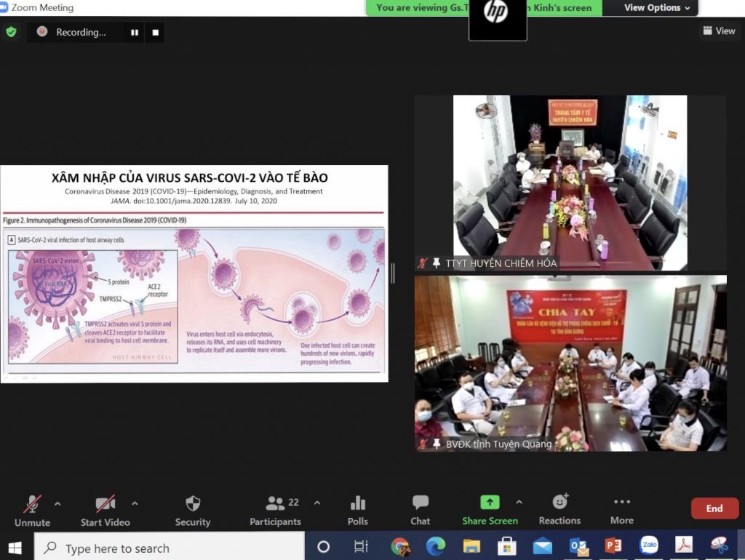Click the green Share Screen icon
Image resolution: width=745 pixels, height=560 pixels.
[x=490, y=502]
